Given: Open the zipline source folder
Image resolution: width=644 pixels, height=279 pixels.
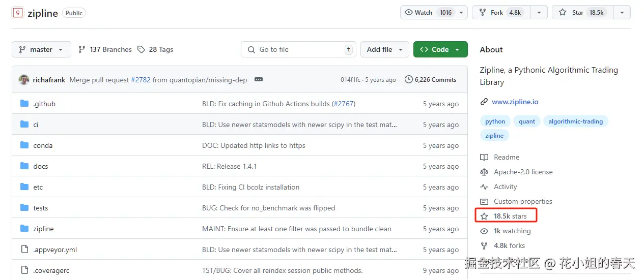Looking at the screenshot, I should (x=43, y=229).
